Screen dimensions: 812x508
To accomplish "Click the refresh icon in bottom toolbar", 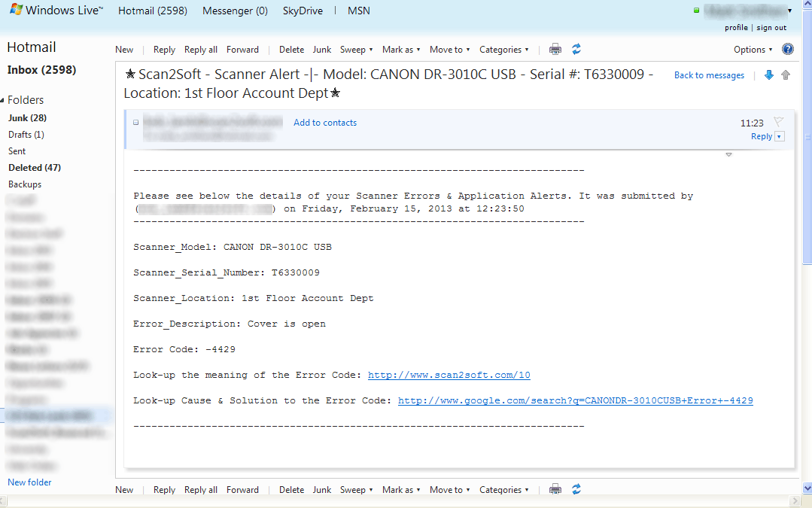I will tap(576, 489).
